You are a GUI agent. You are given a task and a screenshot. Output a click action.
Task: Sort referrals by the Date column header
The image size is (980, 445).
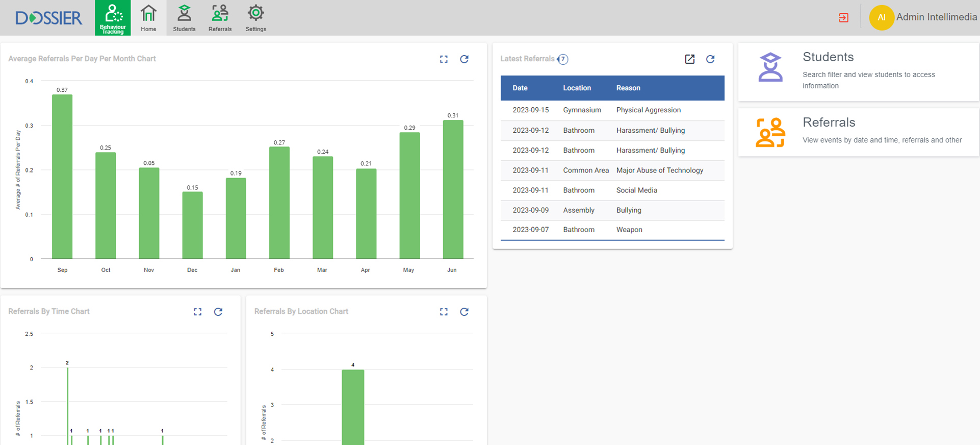pyautogui.click(x=520, y=88)
